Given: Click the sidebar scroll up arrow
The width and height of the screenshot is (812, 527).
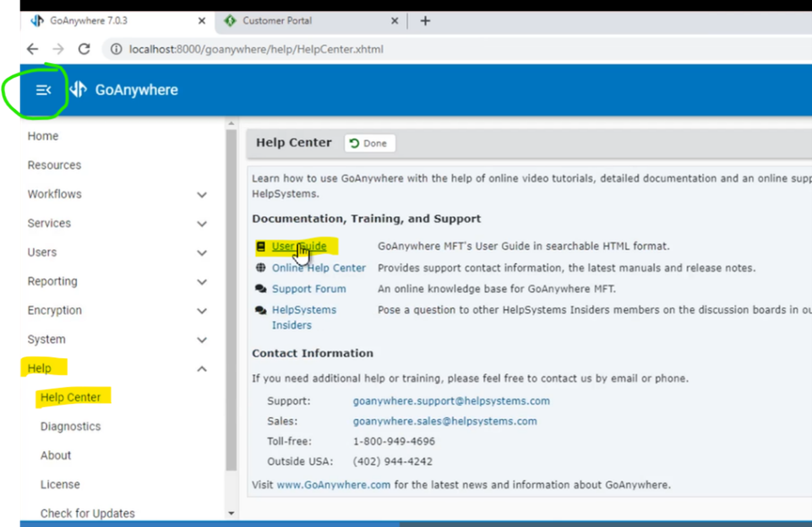Looking at the screenshot, I should point(231,123).
